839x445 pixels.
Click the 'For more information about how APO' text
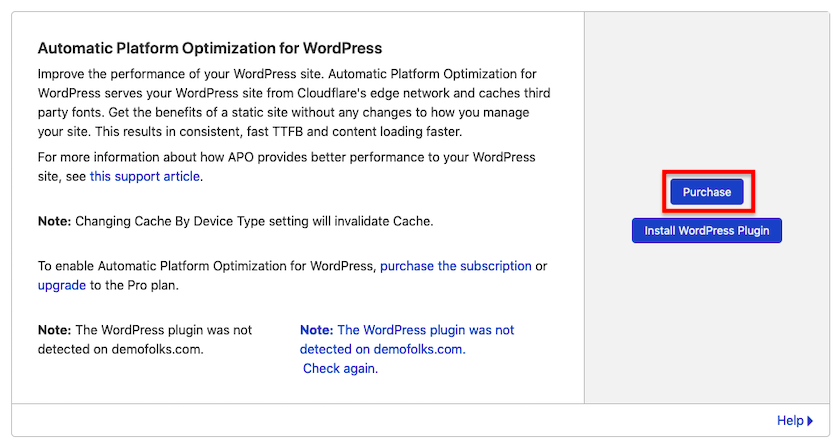click(286, 158)
